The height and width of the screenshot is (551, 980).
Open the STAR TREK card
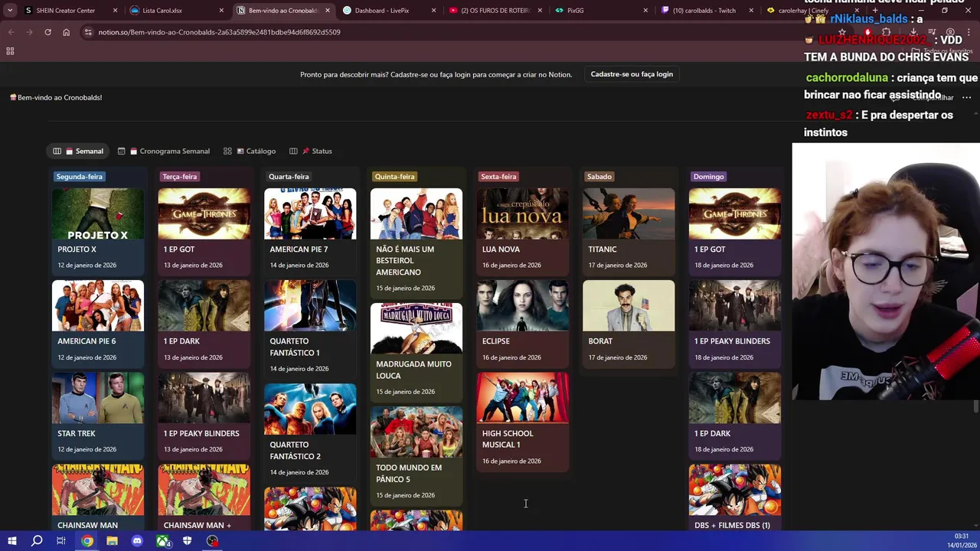[x=97, y=416]
